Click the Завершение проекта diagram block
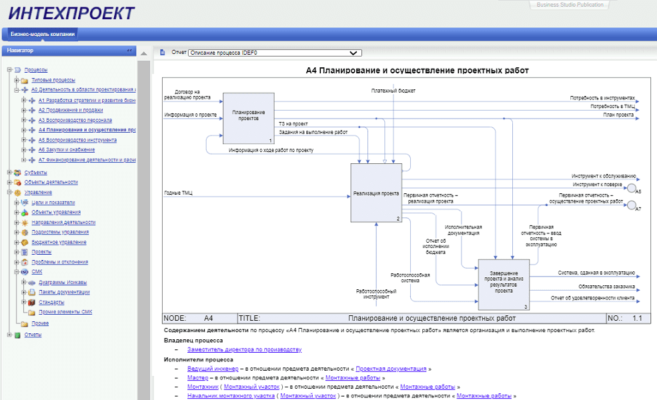Viewport: 657px width, 400px height. coord(504,285)
